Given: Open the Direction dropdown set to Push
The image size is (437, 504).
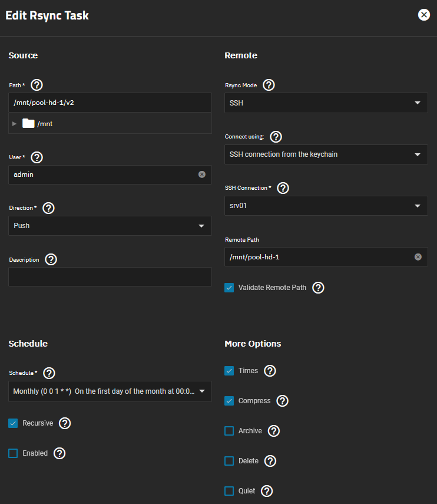Looking at the screenshot, I should click(110, 226).
